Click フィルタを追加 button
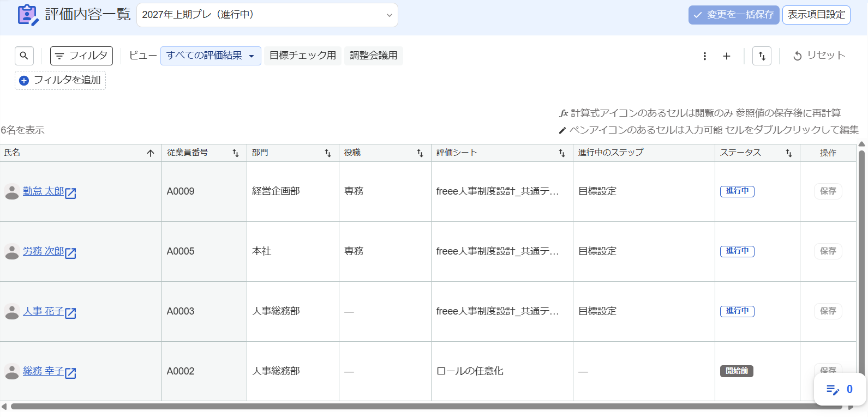 (x=60, y=80)
